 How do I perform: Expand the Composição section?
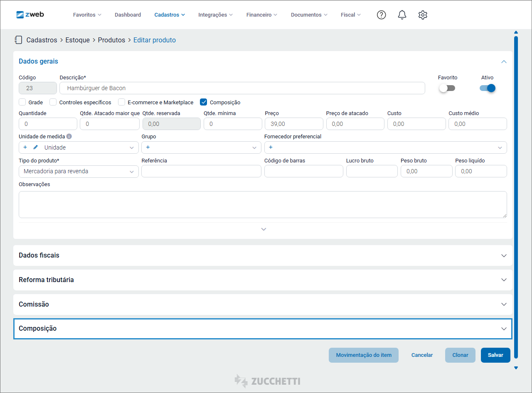click(x=263, y=329)
